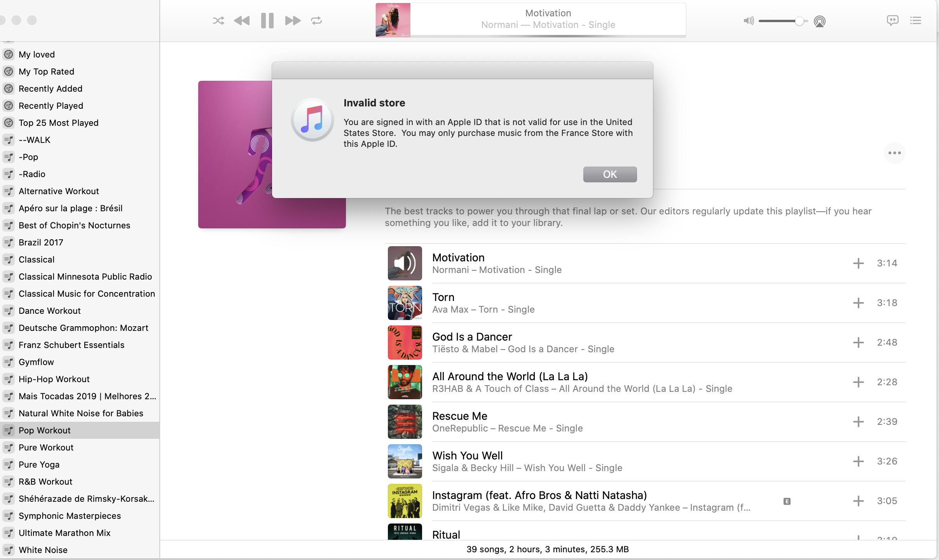Open Up Next queue list
The image size is (939, 560).
[x=915, y=20]
